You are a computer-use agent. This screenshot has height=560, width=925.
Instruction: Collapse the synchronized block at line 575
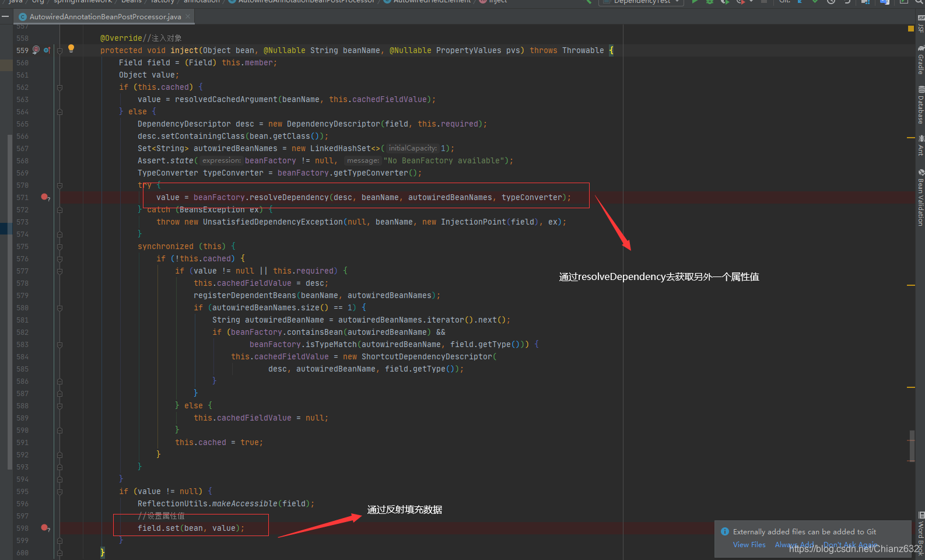tap(60, 247)
